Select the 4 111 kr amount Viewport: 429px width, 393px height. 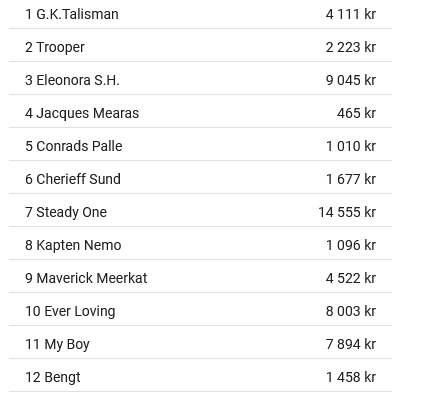(x=351, y=14)
